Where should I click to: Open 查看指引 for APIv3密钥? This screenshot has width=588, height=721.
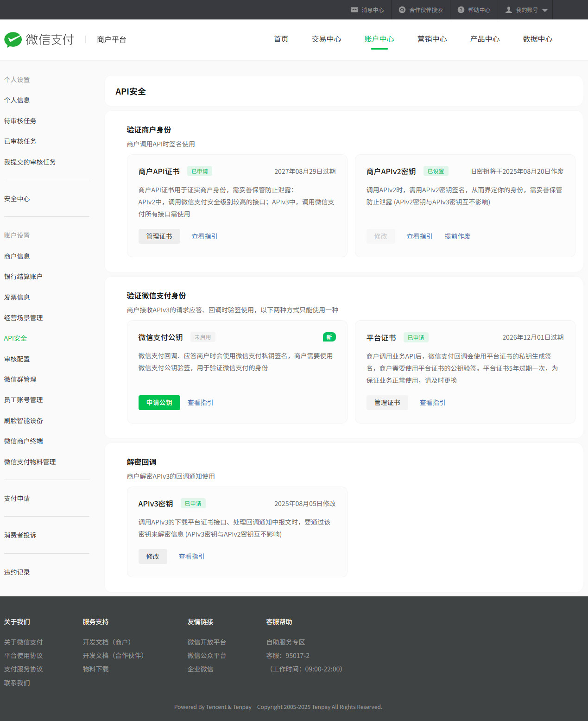pyautogui.click(x=192, y=557)
